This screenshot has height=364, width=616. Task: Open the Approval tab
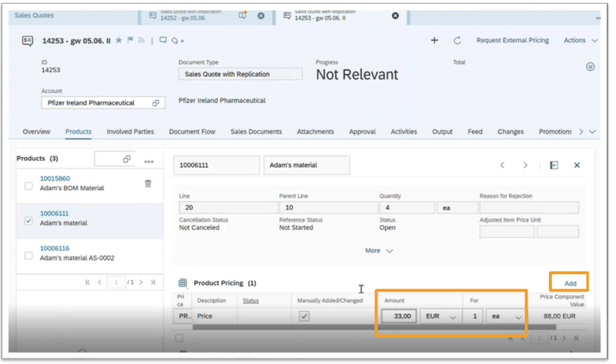pos(362,132)
